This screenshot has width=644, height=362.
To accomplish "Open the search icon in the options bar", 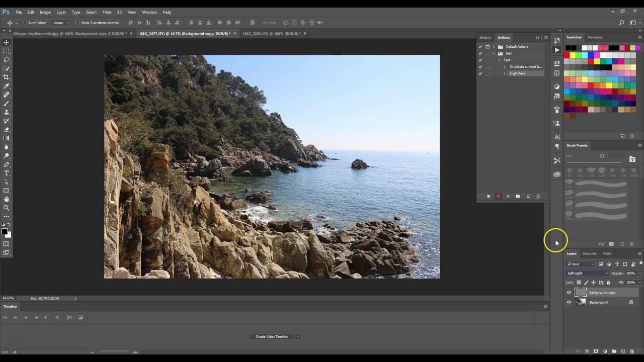I will coord(621,23).
